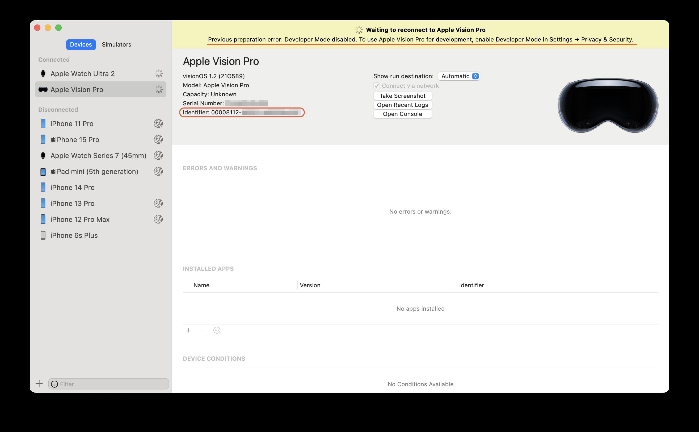Select iPhone 15 Pro device
699x432 pixels.
pyautogui.click(x=100, y=140)
